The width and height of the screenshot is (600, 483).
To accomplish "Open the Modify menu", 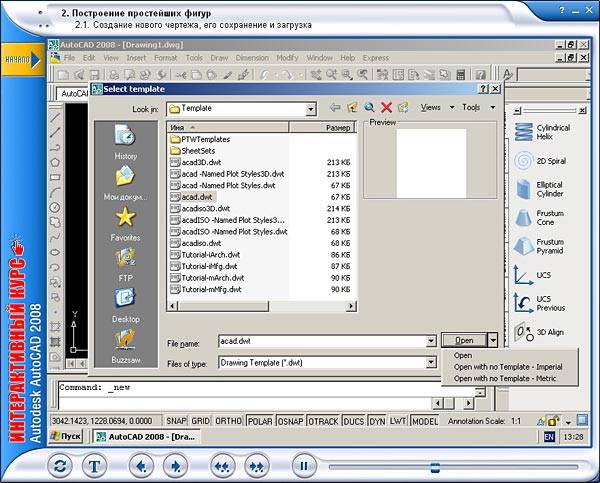I will [287, 58].
